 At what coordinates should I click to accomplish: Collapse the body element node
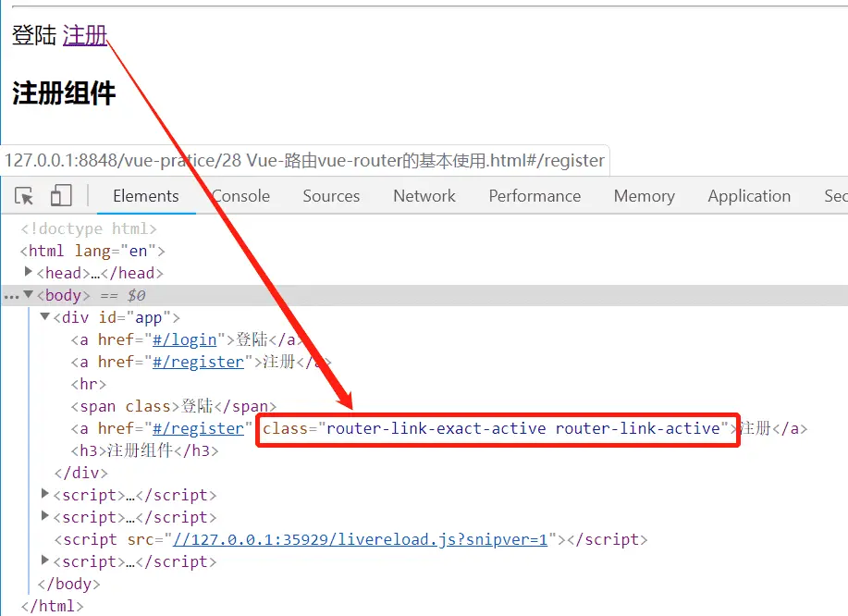tap(28, 294)
